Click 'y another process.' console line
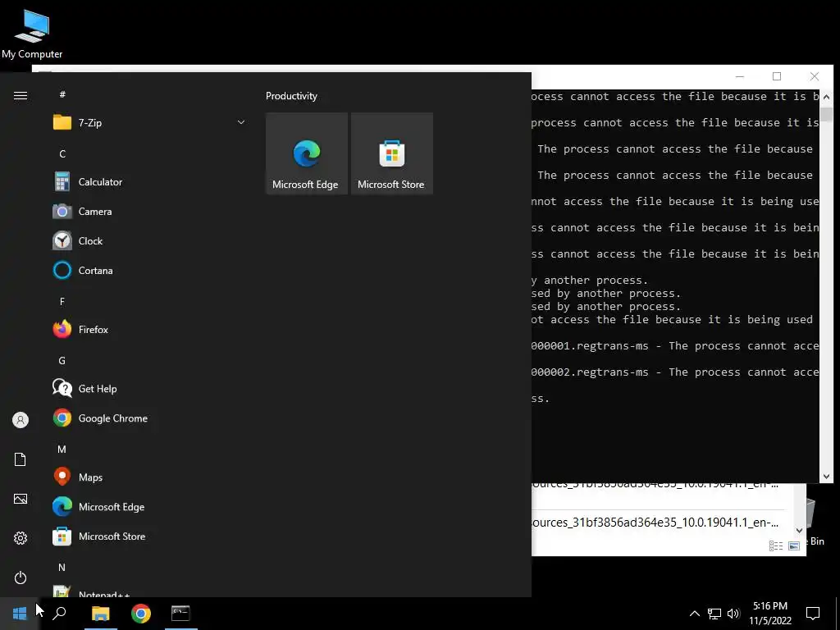Screen dimensions: 840x630 point(590,281)
